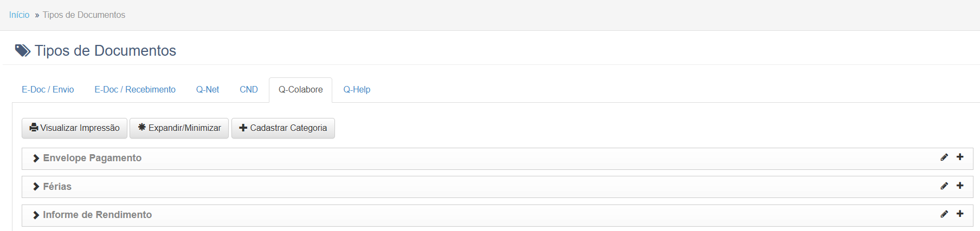This screenshot has width=980, height=231.
Task: Select the active Q-Colabore tab
Action: (x=301, y=90)
